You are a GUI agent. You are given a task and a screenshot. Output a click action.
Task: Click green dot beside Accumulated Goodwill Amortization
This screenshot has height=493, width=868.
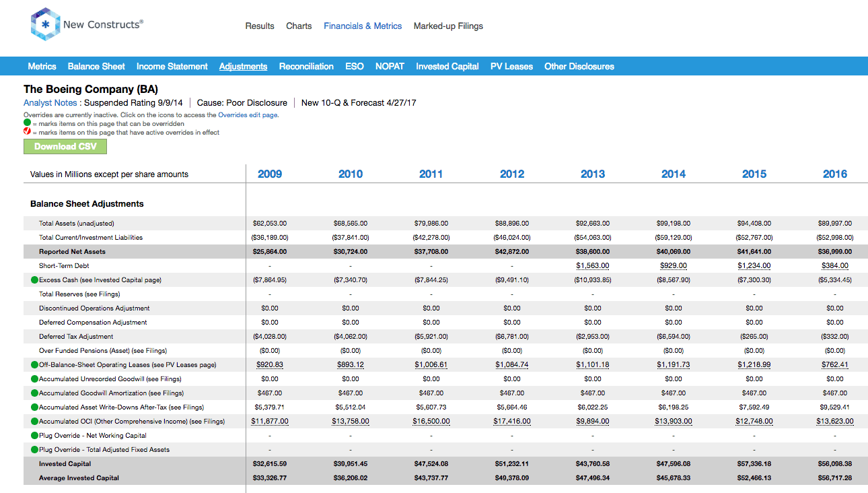(34, 393)
